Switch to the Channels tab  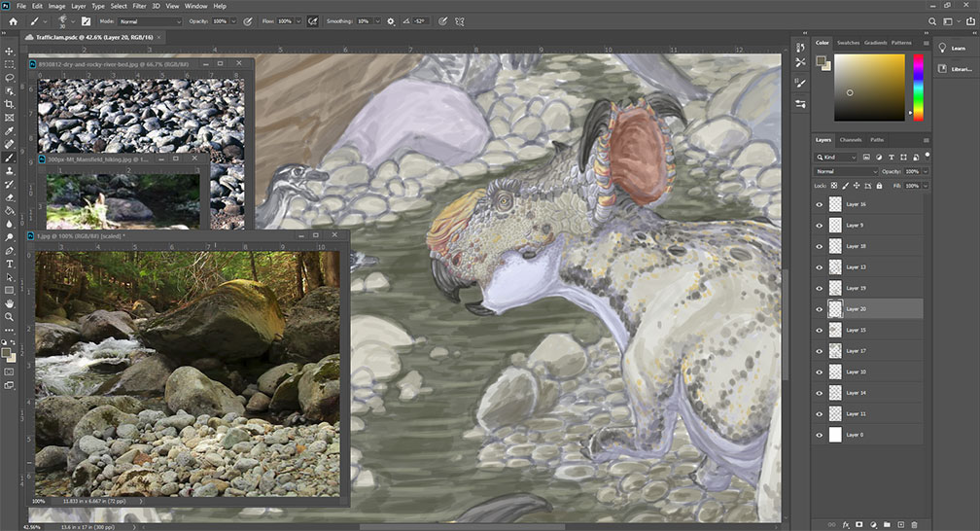[850, 140]
